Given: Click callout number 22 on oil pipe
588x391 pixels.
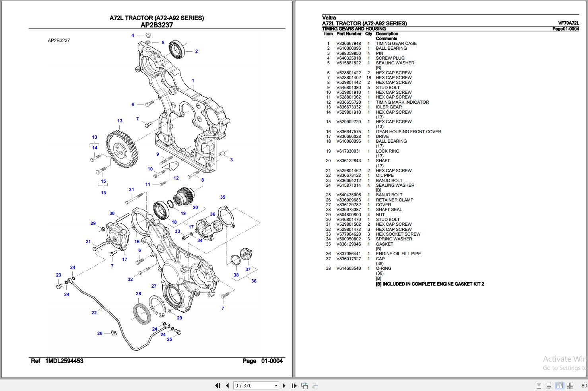Looking at the screenshot, I should (x=94, y=313).
